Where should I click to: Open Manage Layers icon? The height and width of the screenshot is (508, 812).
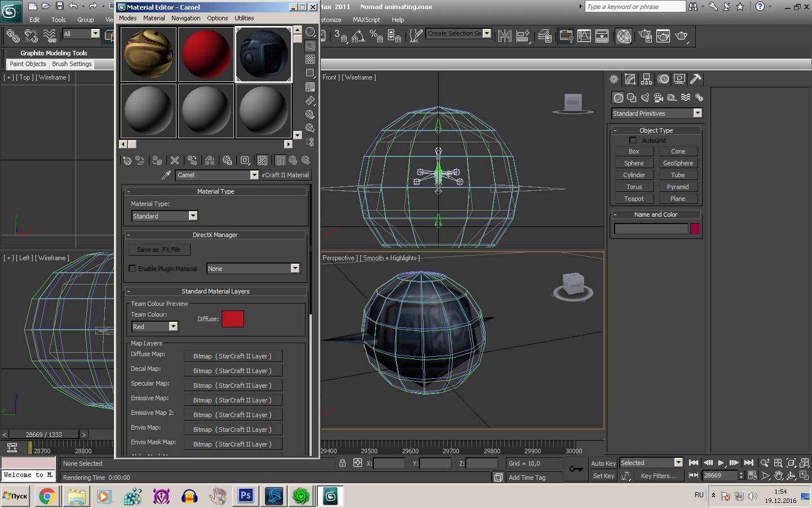point(545,36)
